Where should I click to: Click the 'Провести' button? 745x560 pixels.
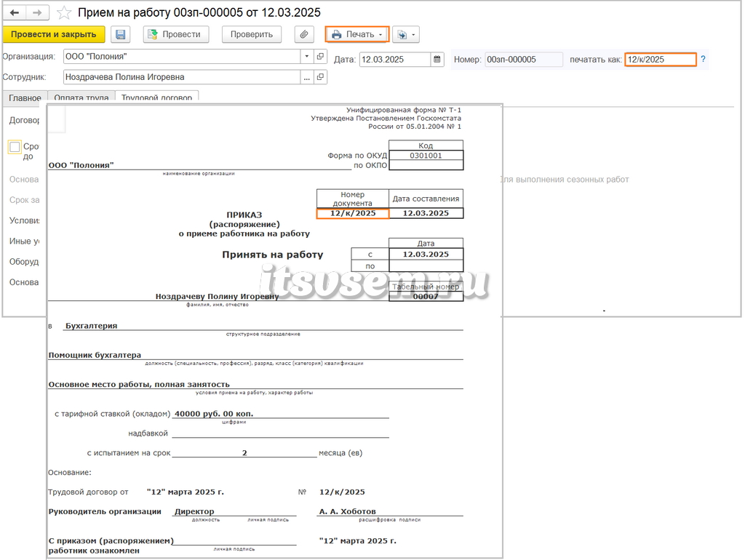pyautogui.click(x=176, y=34)
